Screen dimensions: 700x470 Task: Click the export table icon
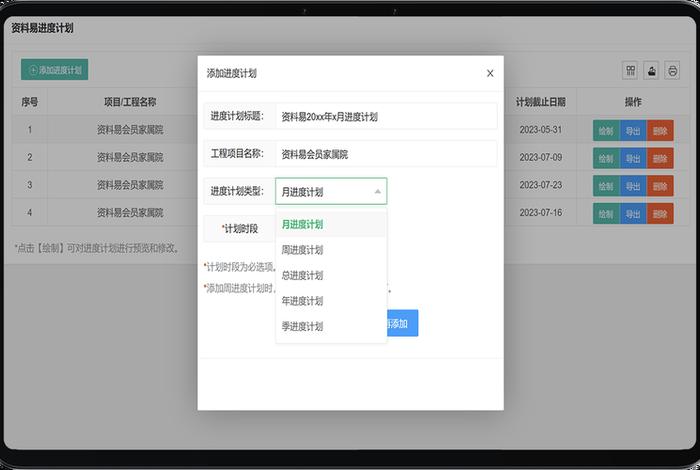click(652, 71)
